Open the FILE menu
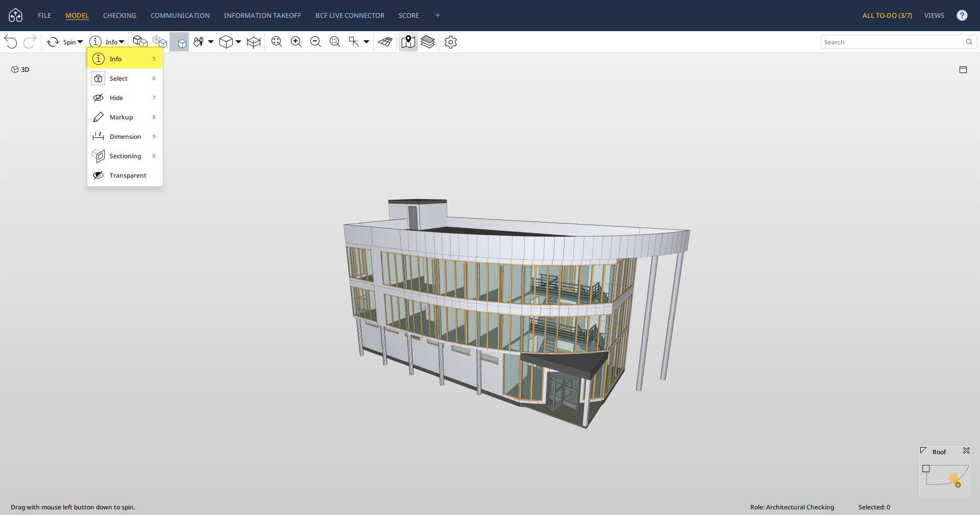This screenshot has height=515, width=980. [x=44, y=15]
